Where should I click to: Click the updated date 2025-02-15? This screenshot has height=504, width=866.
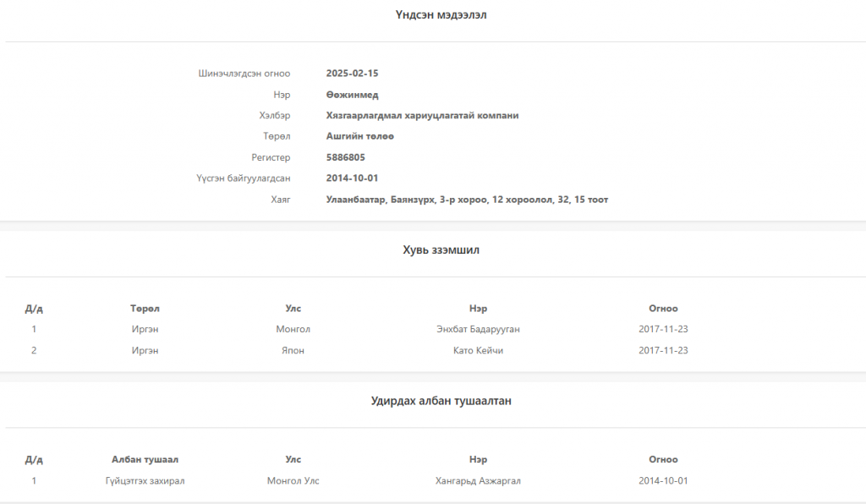tap(353, 74)
